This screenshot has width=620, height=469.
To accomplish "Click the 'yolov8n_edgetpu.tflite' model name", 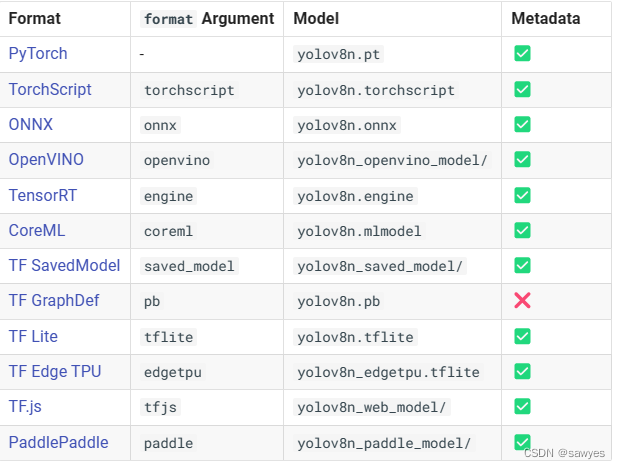I will [x=388, y=372].
